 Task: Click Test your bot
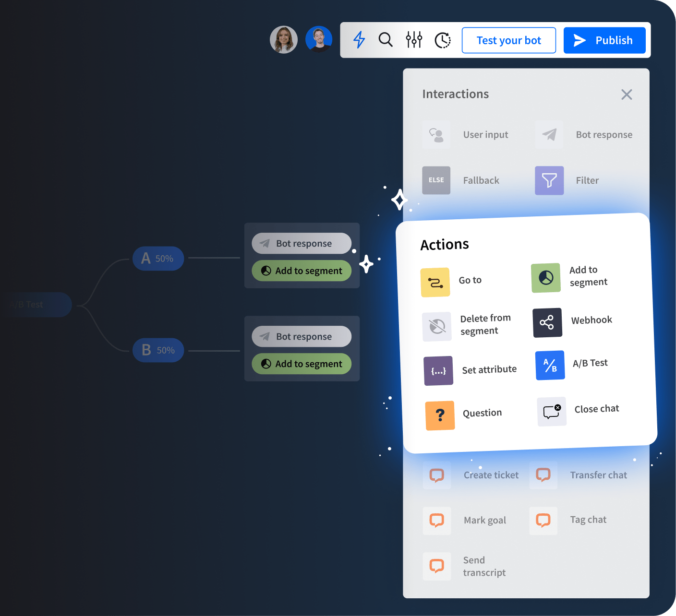pyautogui.click(x=508, y=40)
